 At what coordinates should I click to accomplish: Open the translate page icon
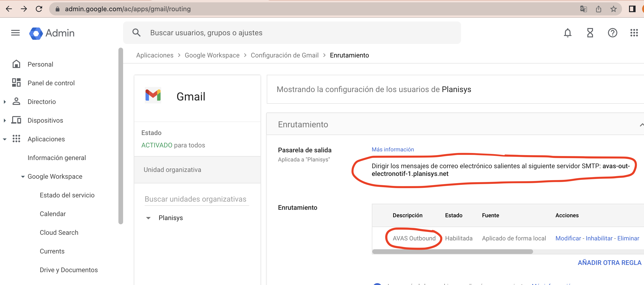583,9
